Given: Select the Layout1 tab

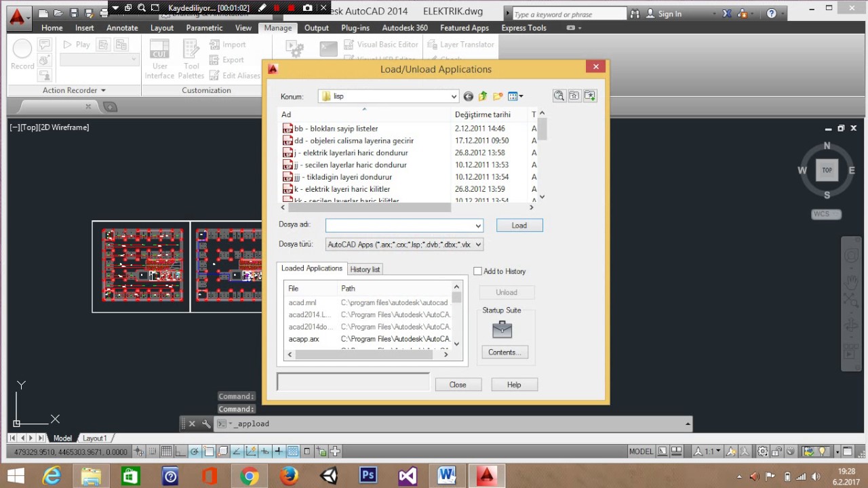Looking at the screenshot, I should (x=95, y=439).
